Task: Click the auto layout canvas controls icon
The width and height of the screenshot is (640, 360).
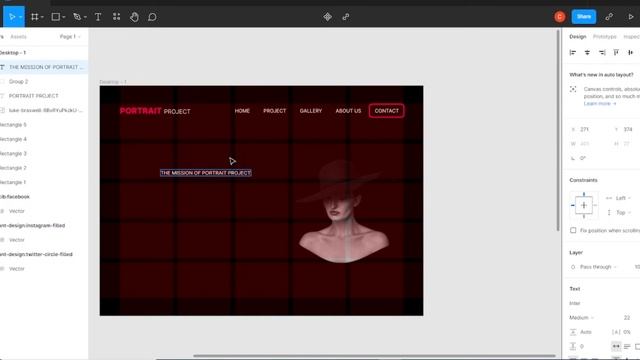Action: click(573, 89)
